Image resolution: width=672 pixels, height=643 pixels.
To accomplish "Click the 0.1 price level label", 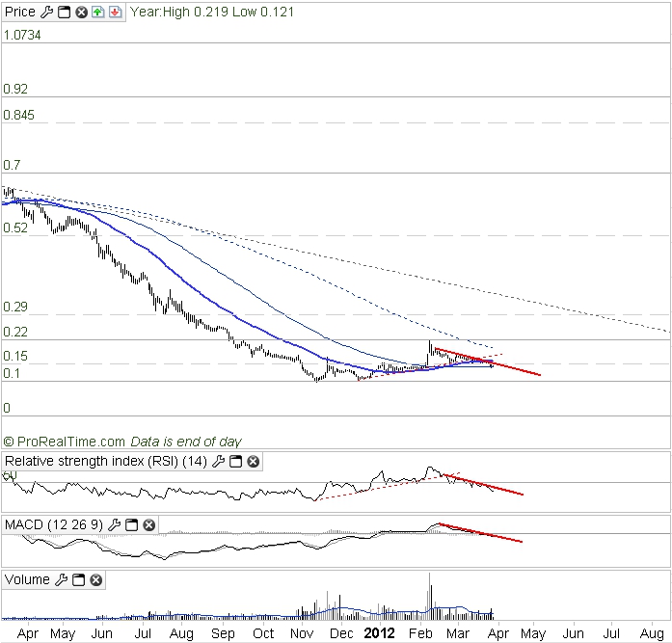I will [12, 373].
